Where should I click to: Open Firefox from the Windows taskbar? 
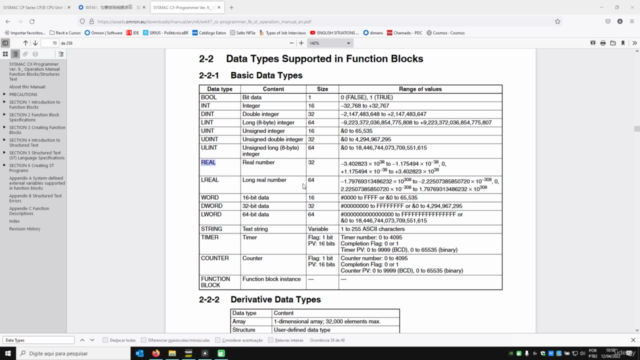(156, 353)
